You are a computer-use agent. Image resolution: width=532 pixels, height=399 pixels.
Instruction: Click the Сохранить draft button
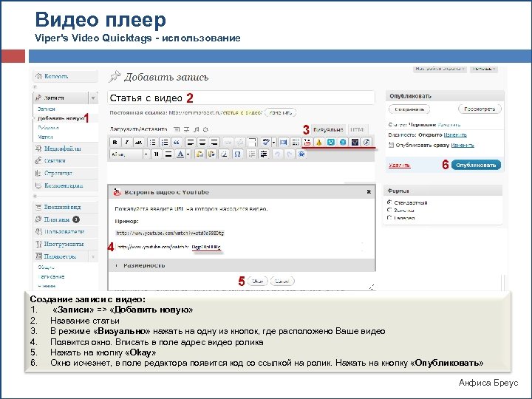409,109
